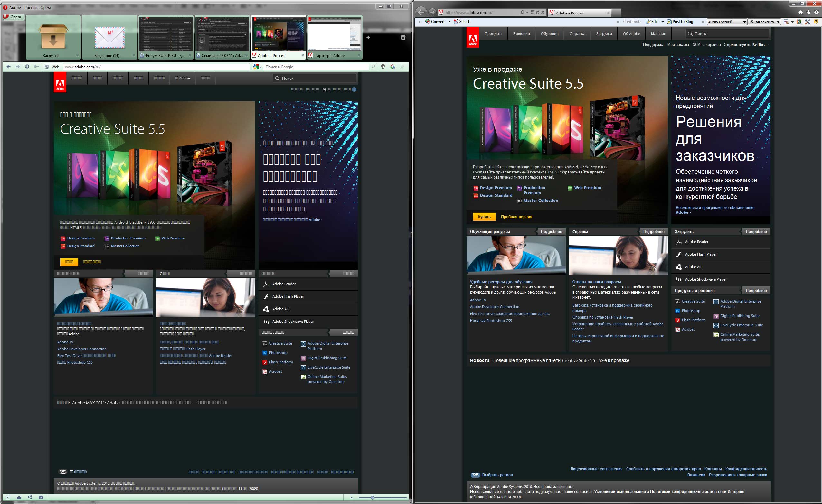Open Opera's closed tabs trash icon

coord(403,38)
